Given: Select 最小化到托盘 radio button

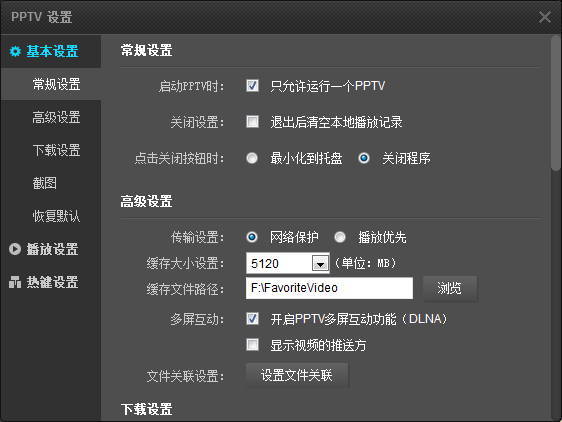Looking at the screenshot, I should tap(252, 158).
